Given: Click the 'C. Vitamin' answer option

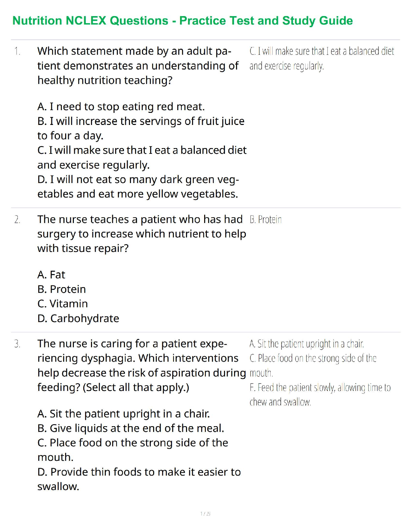Looking at the screenshot, I should [62, 304].
